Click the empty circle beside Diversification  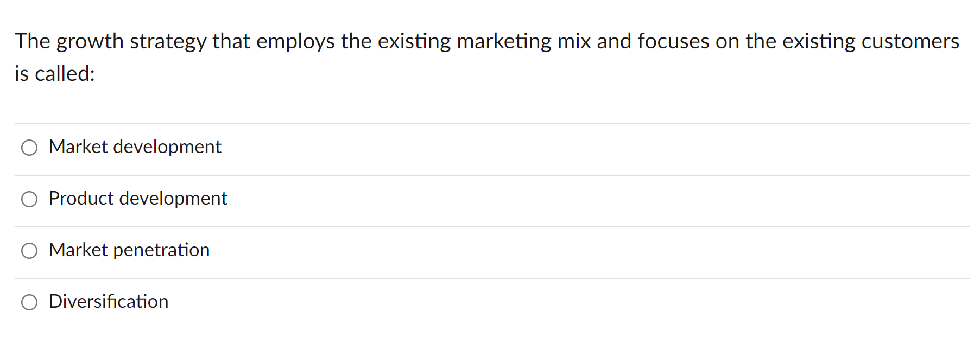point(29,302)
